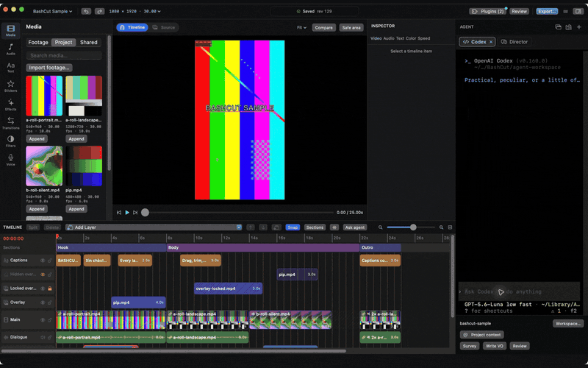Click the Export... button
This screenshot has width=588, height=368.
547,11
